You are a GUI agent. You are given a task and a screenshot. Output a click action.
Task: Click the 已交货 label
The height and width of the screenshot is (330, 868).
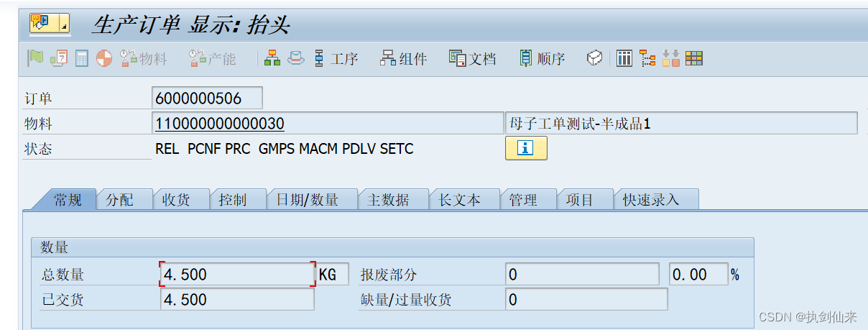pyautogui.click(x=63, y=300)
